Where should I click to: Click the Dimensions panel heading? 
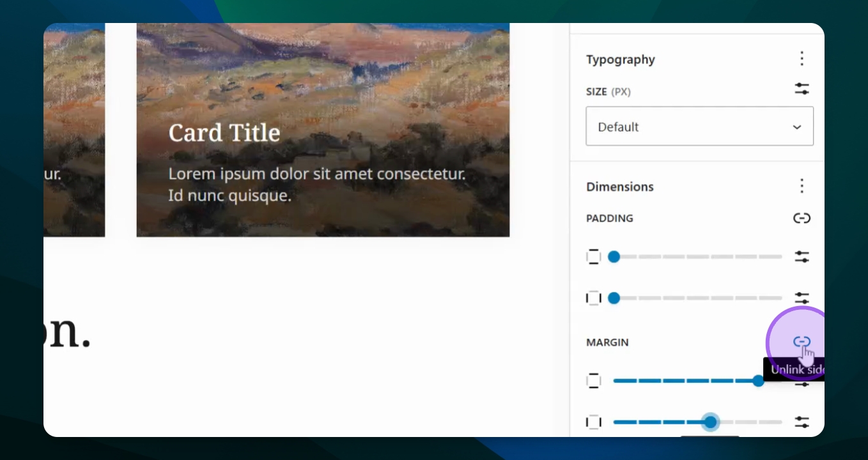pyautogui.click(x=620, y=187)
